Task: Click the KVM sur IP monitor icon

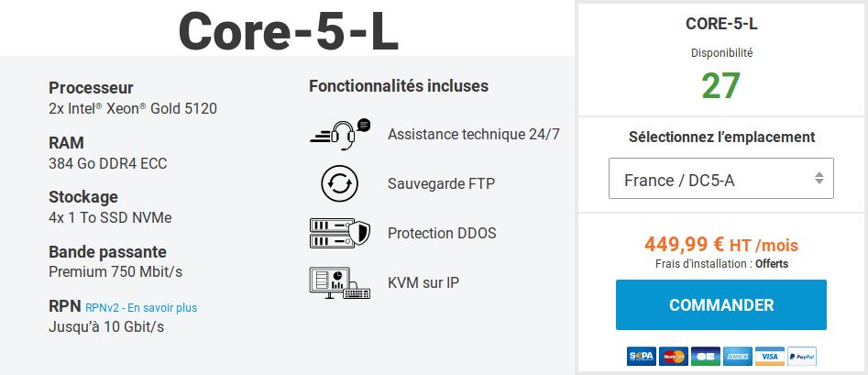Action: [340, 283]
